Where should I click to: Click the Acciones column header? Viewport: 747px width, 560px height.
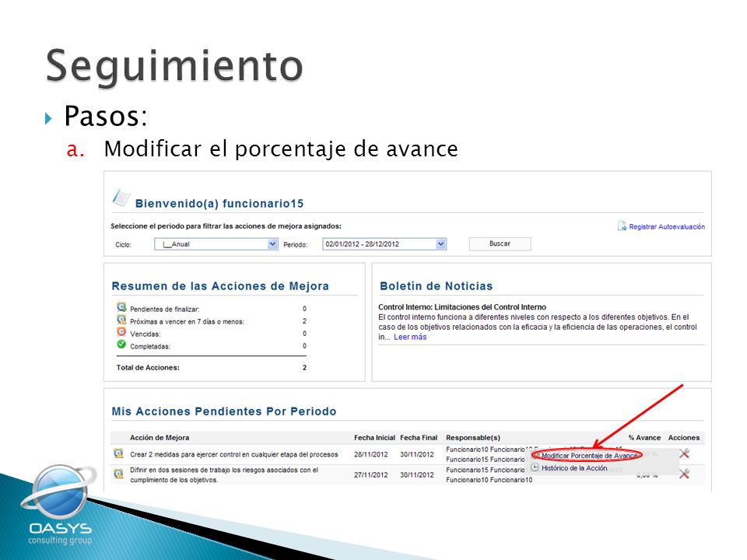pyautogui.click(x=684, y=438)
